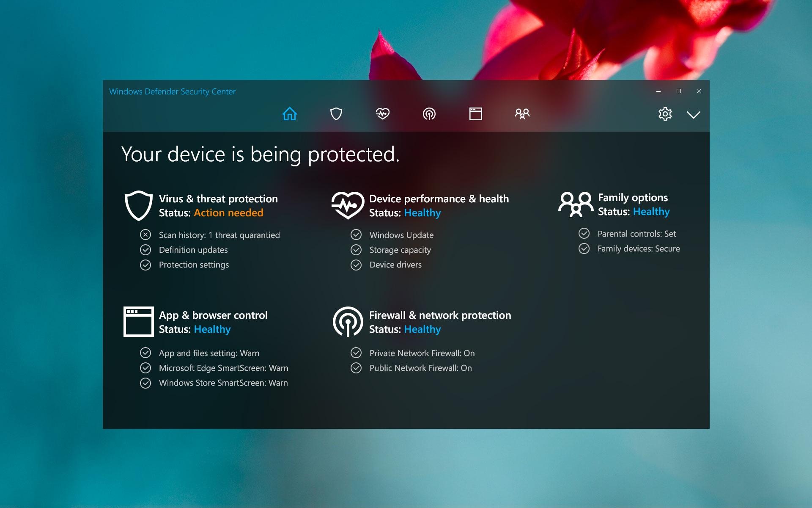Screen dimensions: 812x508
Task: Open the App browser window nav icon
Action: click(x=476, y=114)
